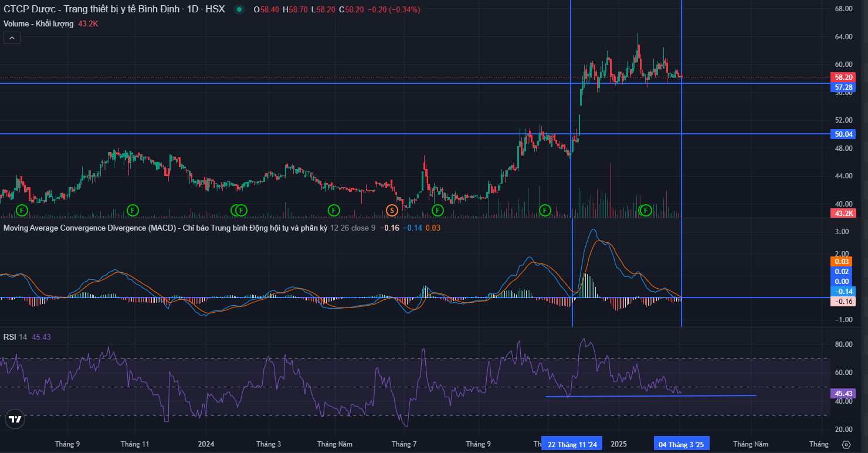This screenshot has width=868, height=453.
Task: Click the 12 26 close 9 MACD parameters
Action: [353, 228]
